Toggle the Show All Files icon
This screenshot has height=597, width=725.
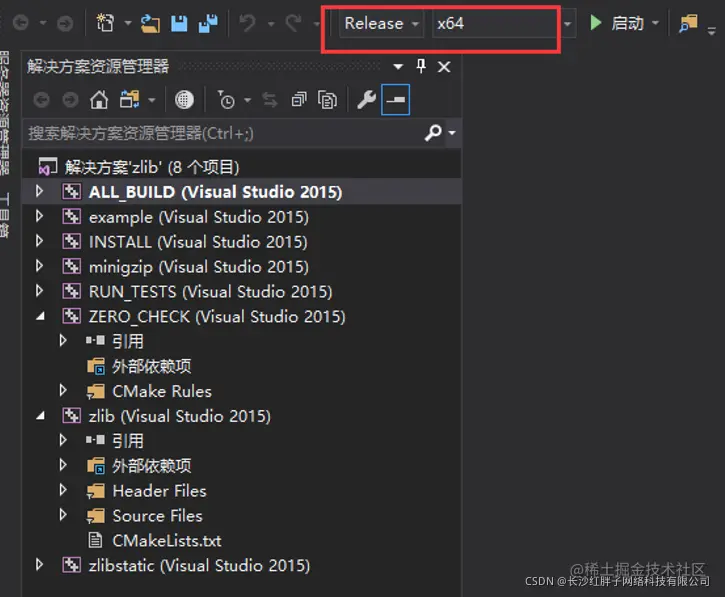[327, 99]
